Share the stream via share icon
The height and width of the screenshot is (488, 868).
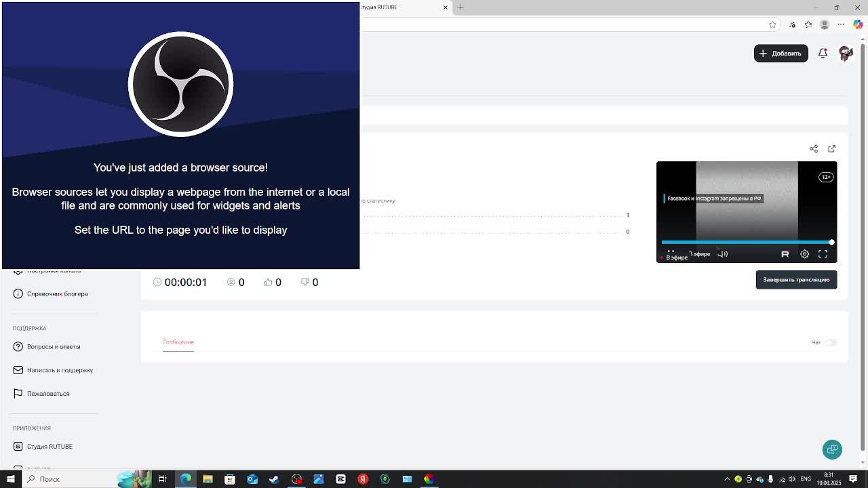[x=814, y=148]
